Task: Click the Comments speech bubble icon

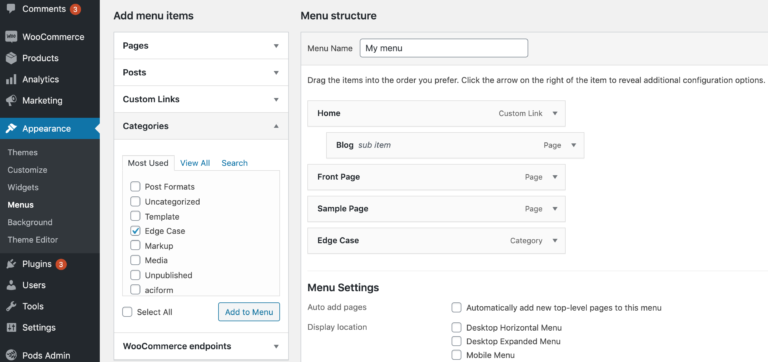Action: click(x=11, y=9)
